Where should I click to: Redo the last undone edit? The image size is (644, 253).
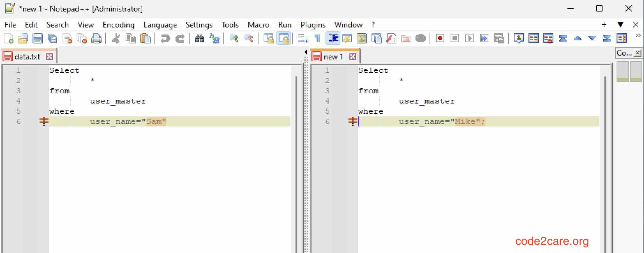[x=180, y=39]
